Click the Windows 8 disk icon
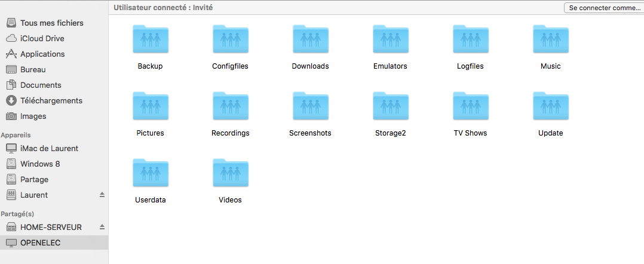Viewport: 644px width, 264px height. pyautogui.click(x=11, y=164)
